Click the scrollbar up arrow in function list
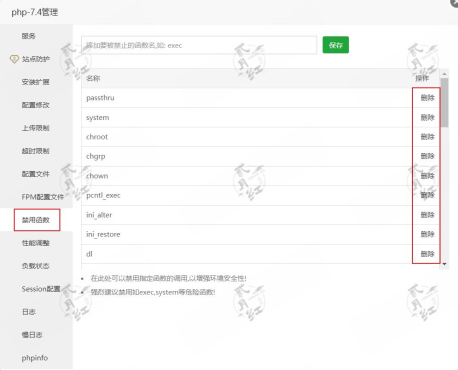 pyautogui.click(x=444, y=74)
